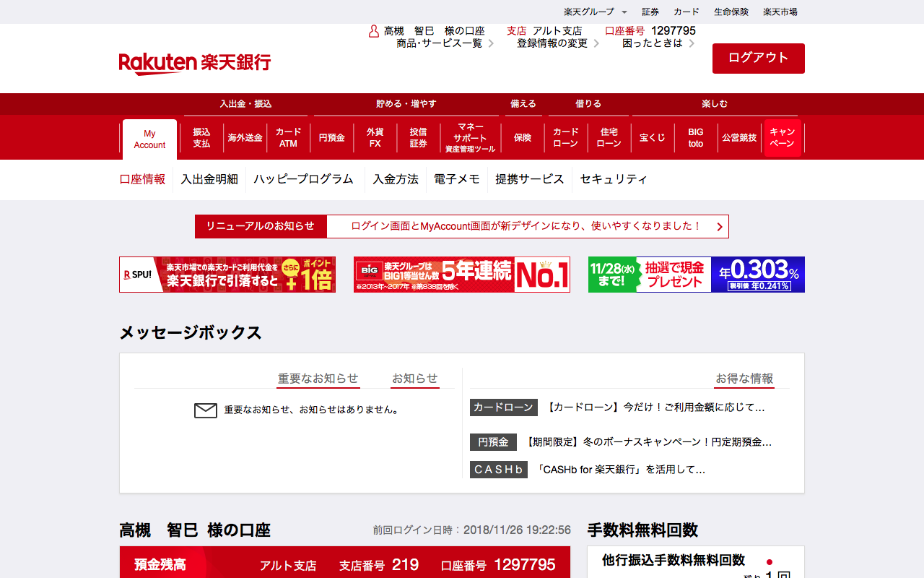Screen dimensions: 924x578
Task: Open the 振込 支払 menu item
Action: click(201, 138)
